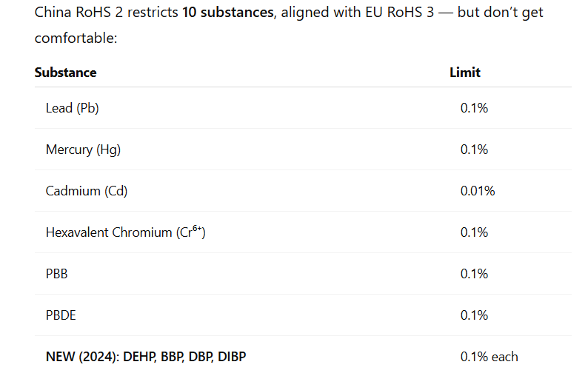The height and width of the screenshot is (376, 588).
Task: Click the 0.1% limit for Mercury
Action: point(474,150)
